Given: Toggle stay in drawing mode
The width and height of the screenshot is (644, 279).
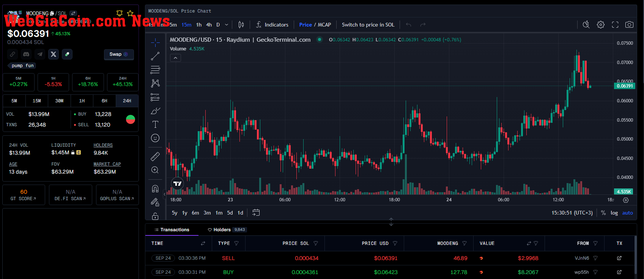Looking at the screenshot, I should (155, 202).
